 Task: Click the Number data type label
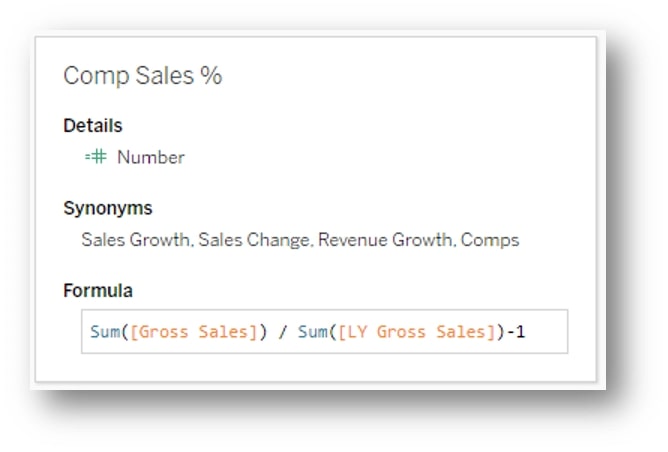coord(151,157)
